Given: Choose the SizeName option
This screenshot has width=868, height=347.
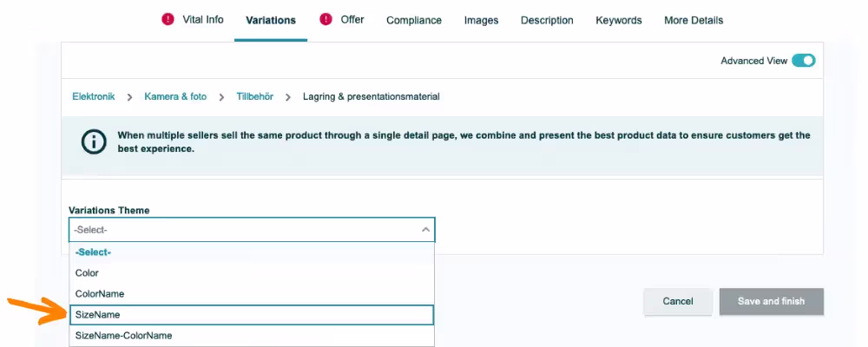Looking at the screenshot, I should pyautogui.click(x=252, y=314).
